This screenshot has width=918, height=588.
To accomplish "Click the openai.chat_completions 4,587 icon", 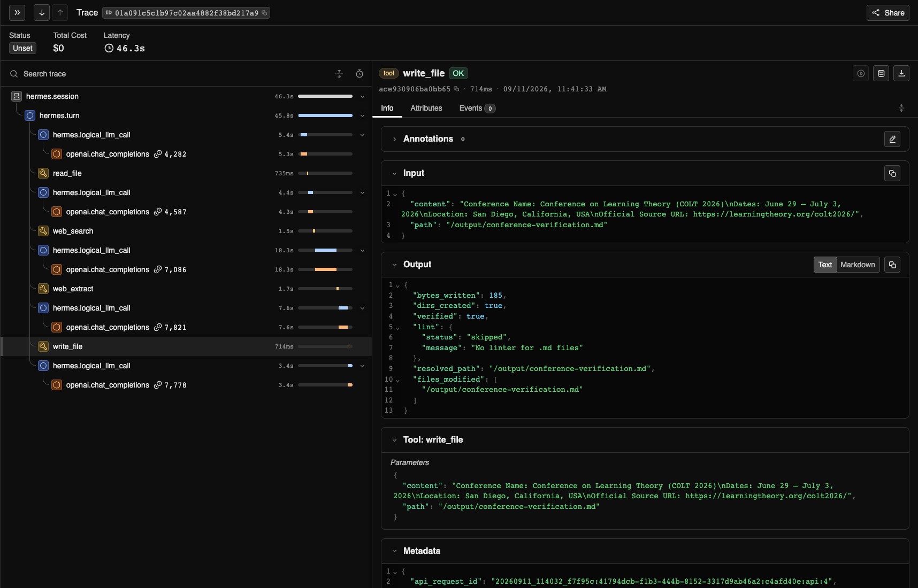I will pos(57,212).
